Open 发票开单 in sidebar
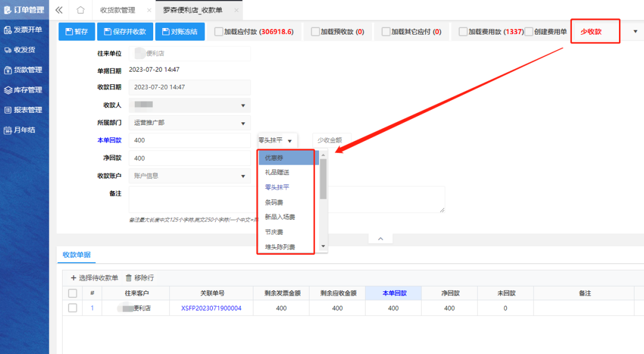 24,30
